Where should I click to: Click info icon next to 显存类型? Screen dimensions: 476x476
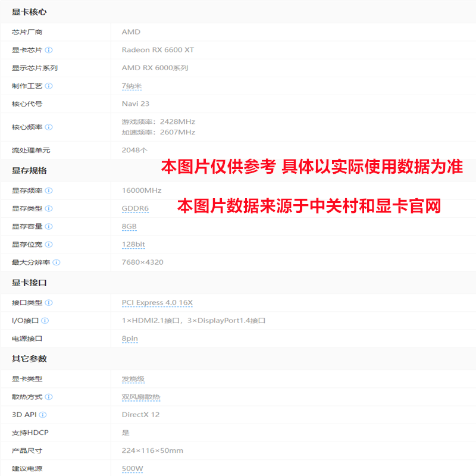click(x=49, y=208)
